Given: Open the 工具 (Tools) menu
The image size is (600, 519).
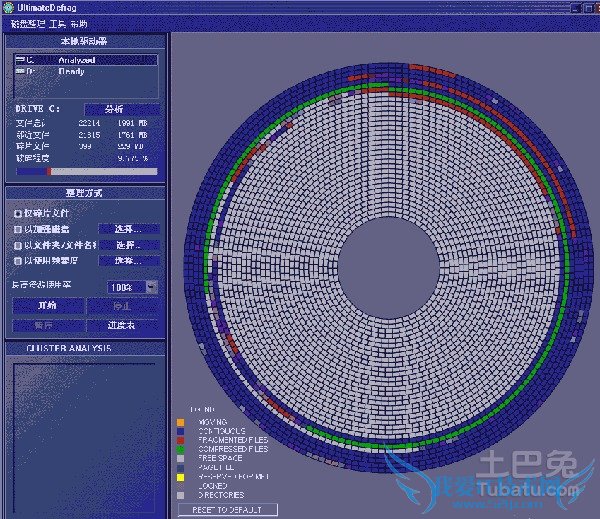Looking at the screenshot, I should coord(57,24).
